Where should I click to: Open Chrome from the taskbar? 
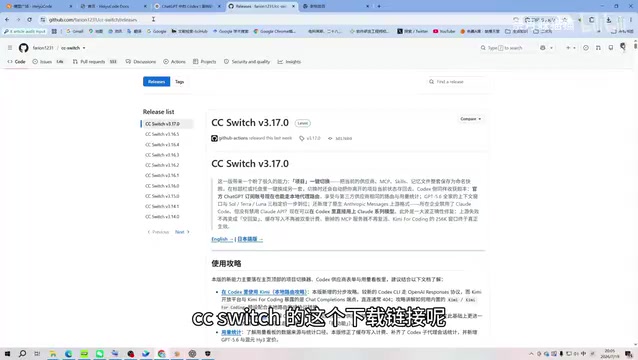coord(162,353)
